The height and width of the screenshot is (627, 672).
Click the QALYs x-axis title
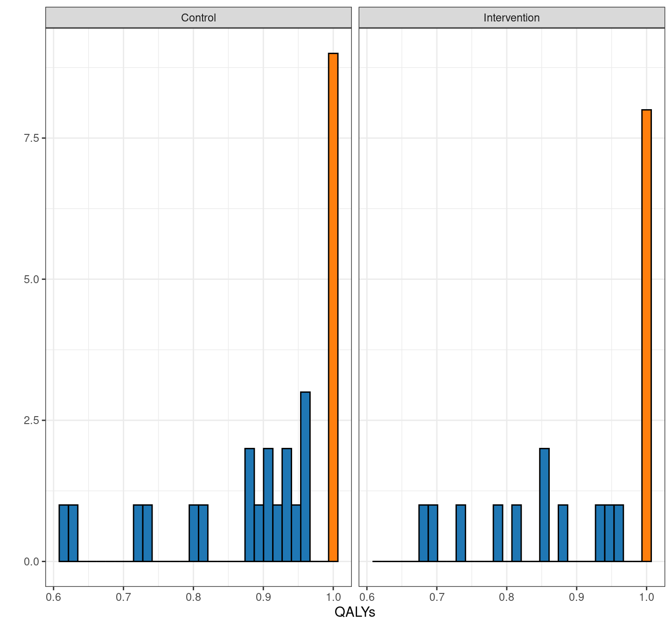(x=355, y=612)
